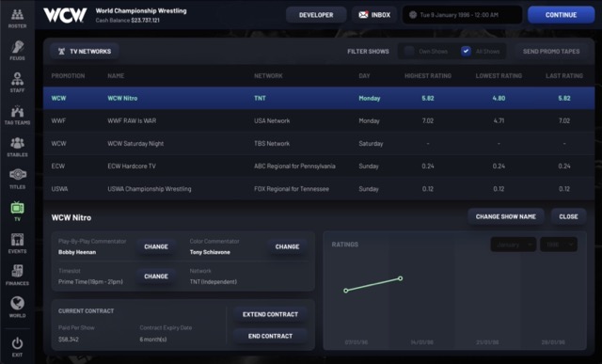Click the 6 month(s) contract expiry value
Image resolution: width=602 pixels, height=364 pixels.
pyautogui.click(x=153, y=339)
